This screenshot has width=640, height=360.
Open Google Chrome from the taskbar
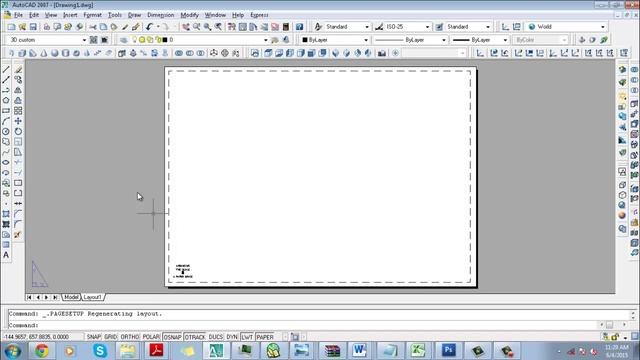click(41, 351)
